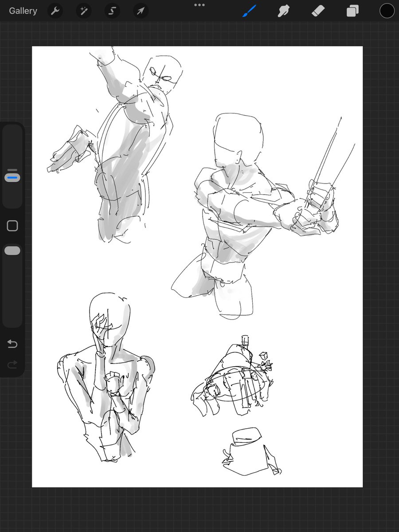399x532 pixels.
Task: Undo the last stroke
Action: 12,344
